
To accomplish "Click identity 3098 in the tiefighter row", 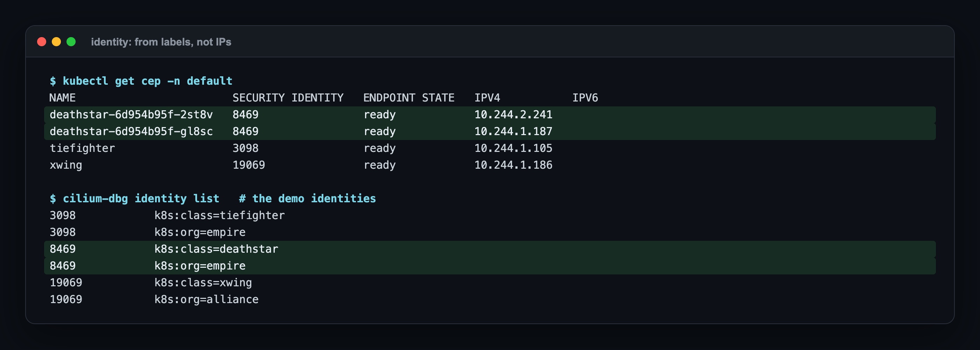I will (x=245, y=148).
